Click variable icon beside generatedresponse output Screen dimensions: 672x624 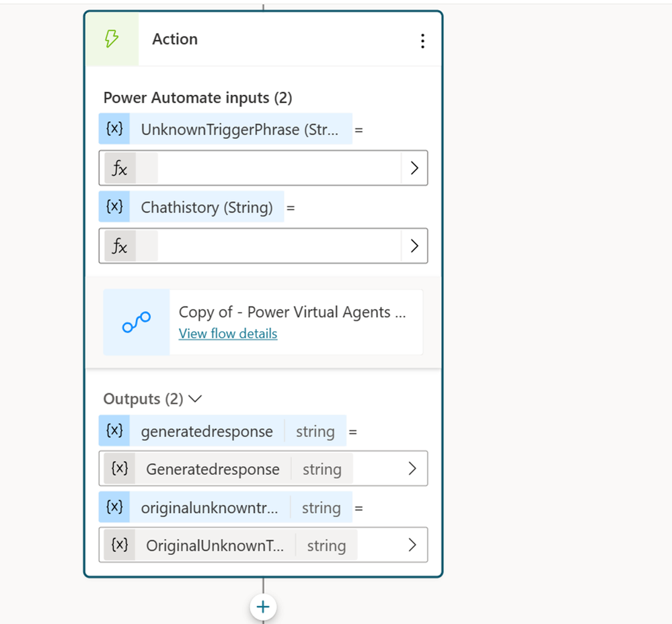click(114, 430)
